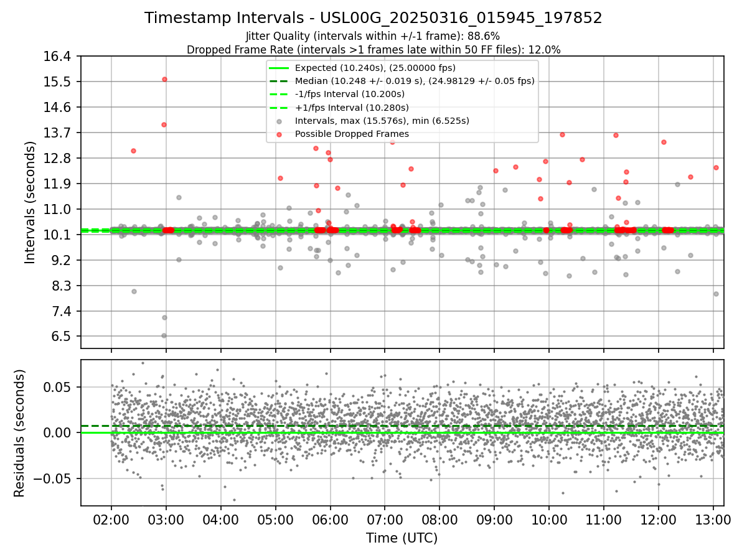Click legend entry 'Possible Dropped Frames'
The height and width of the screenshot is (560, 747).
[x=352, y=134]
